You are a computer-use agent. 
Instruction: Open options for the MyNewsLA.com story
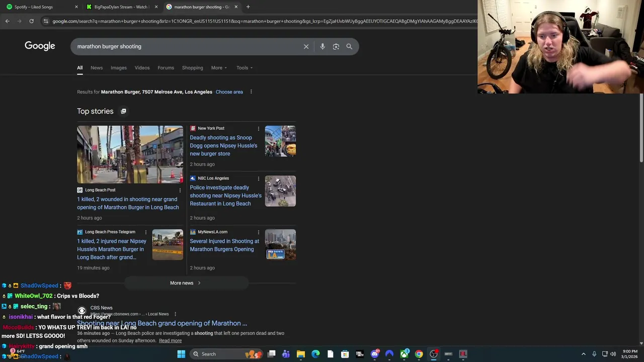(259, 232)
